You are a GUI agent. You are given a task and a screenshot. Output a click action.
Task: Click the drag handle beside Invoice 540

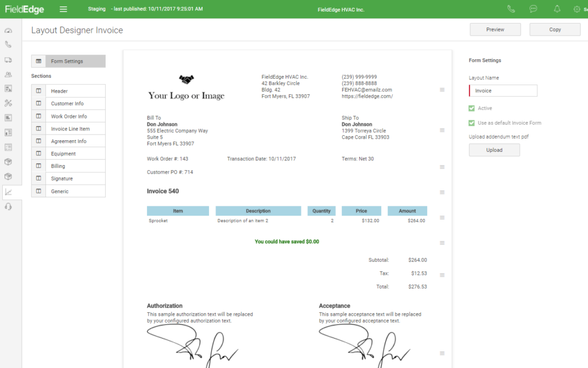click(442, 192)
